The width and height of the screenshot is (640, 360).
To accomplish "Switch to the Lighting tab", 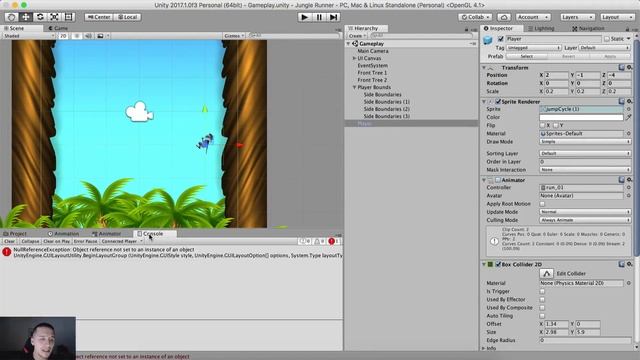I will [541, 28].
